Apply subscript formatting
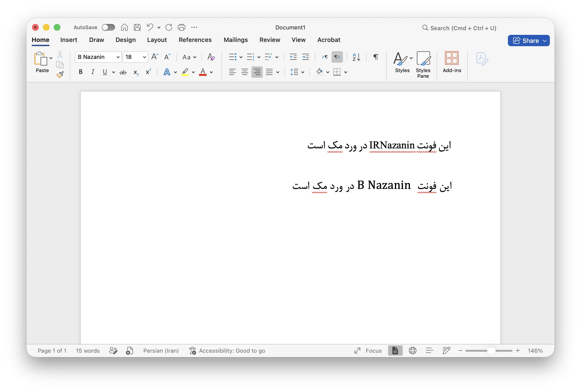Image resolution: width=581 pixels, height=392 pixels. (136, 73)
